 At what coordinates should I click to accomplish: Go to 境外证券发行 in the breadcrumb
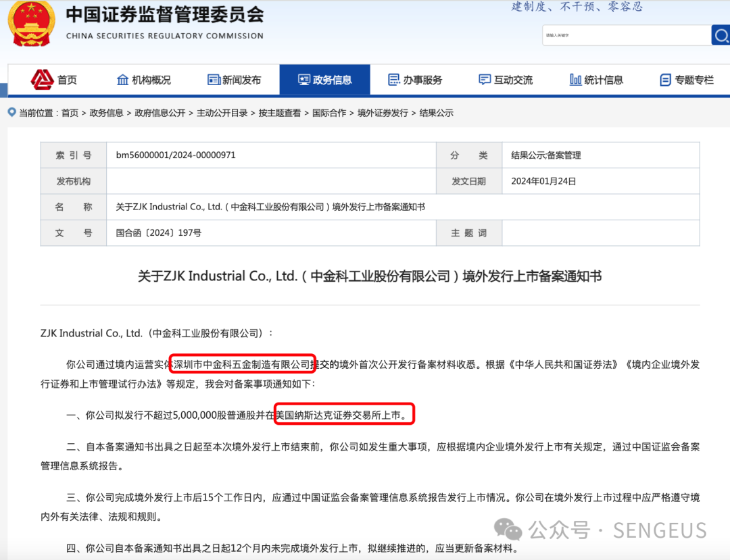click(383, 113)
